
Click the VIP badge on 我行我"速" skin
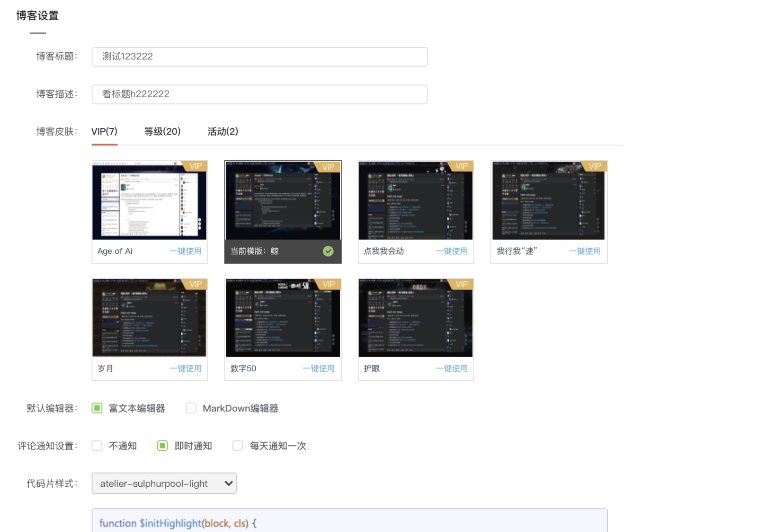(x=595, y=166)
